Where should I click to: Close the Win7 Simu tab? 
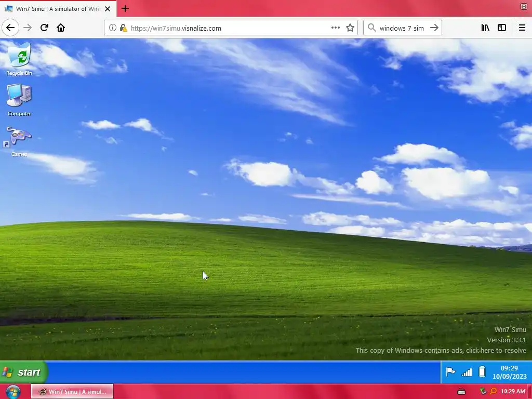coord(108,9)
